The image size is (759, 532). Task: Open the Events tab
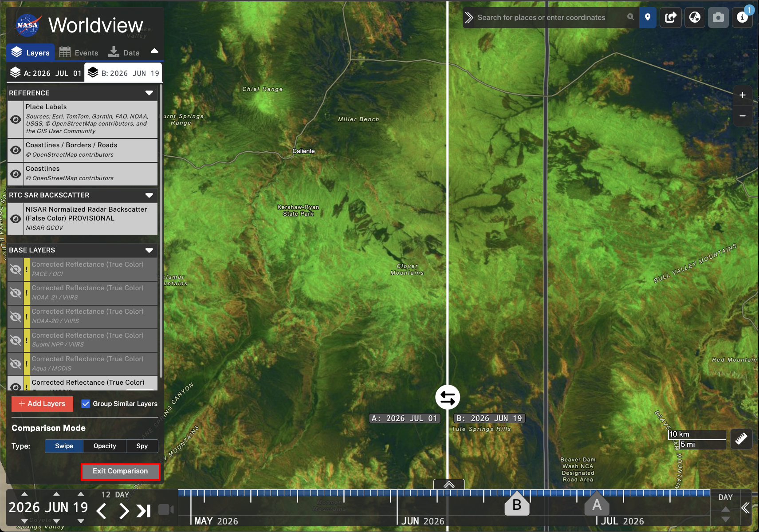(x=79, y=52)
